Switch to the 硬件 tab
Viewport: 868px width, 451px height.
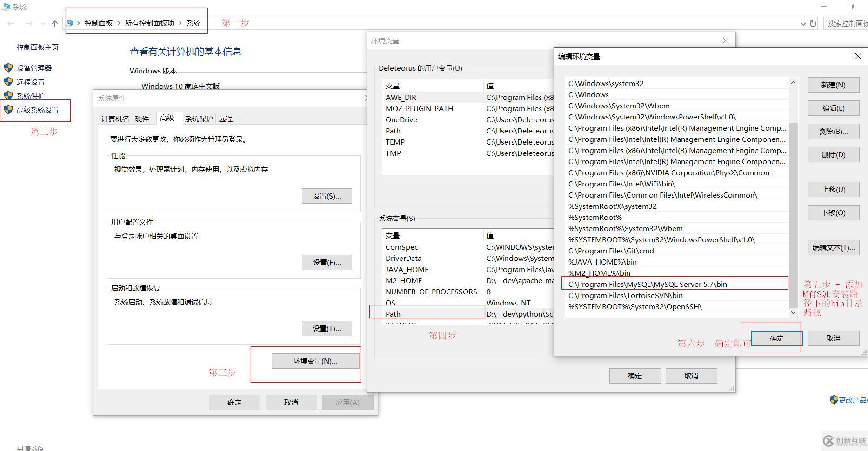142,119
